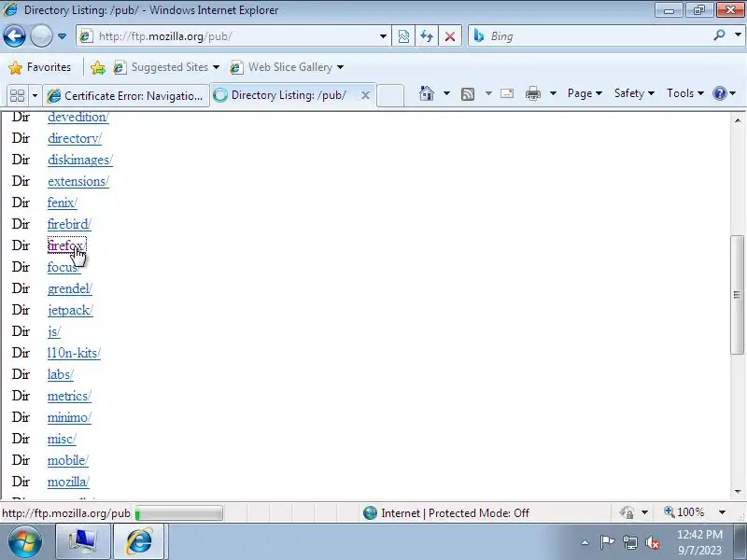Open the search provider dropdown arrow
Viewport: 747px width, 560px height.
point(738,35)
